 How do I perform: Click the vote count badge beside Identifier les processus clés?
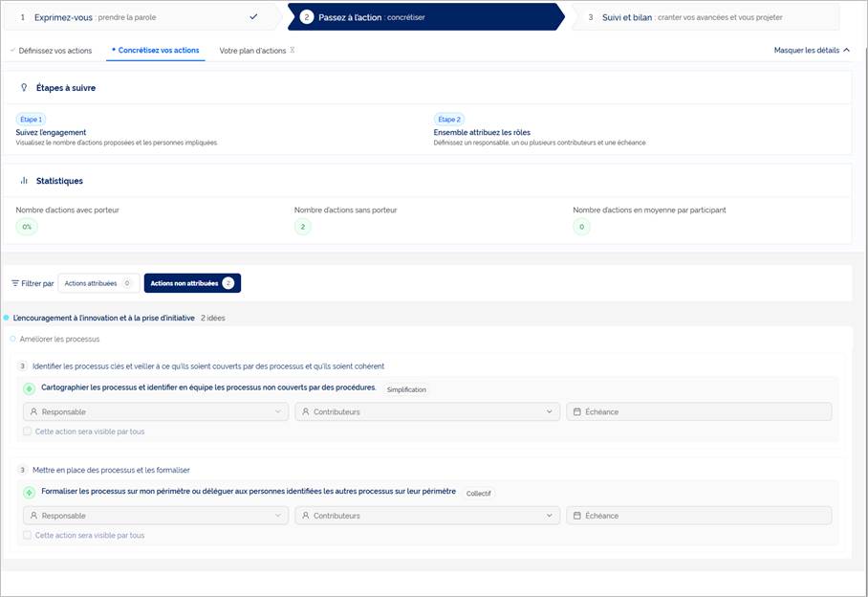coord(23,366)
